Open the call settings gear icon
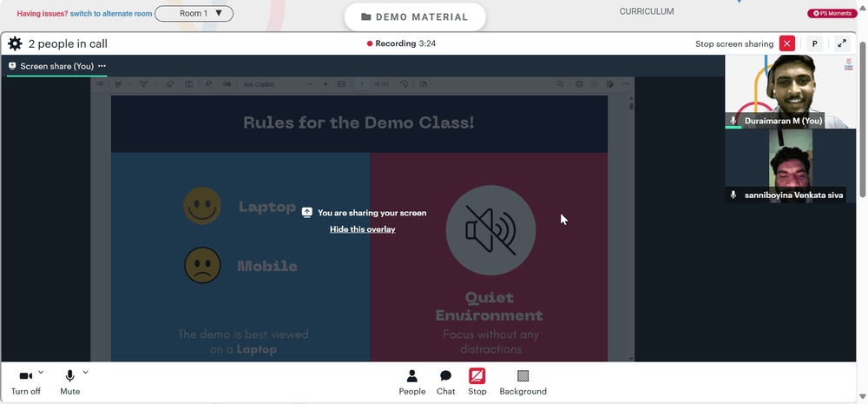 tap(15, 43)
